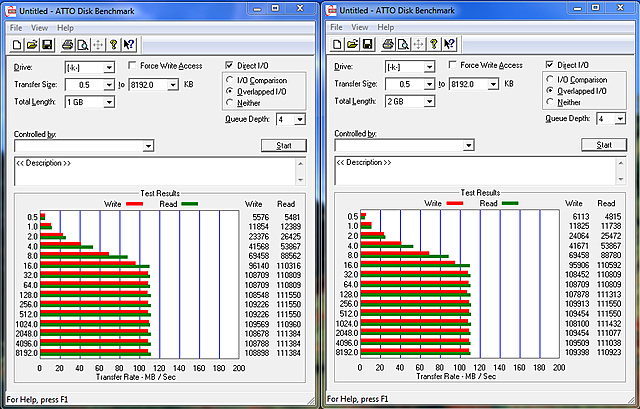This screenshot has width=640, height=409.
Task: Maximize the left ATTO window
Action: (x=276, y=8)
